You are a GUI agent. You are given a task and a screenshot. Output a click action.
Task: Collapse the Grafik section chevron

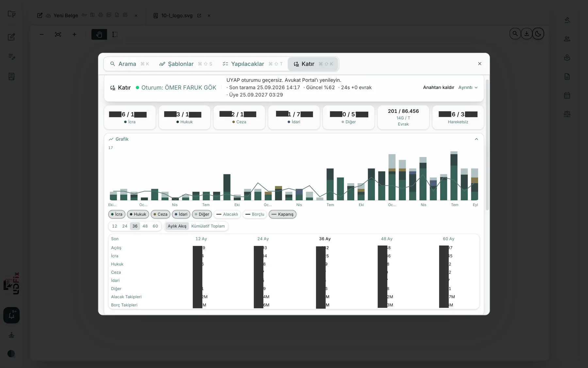pos(476,139)
